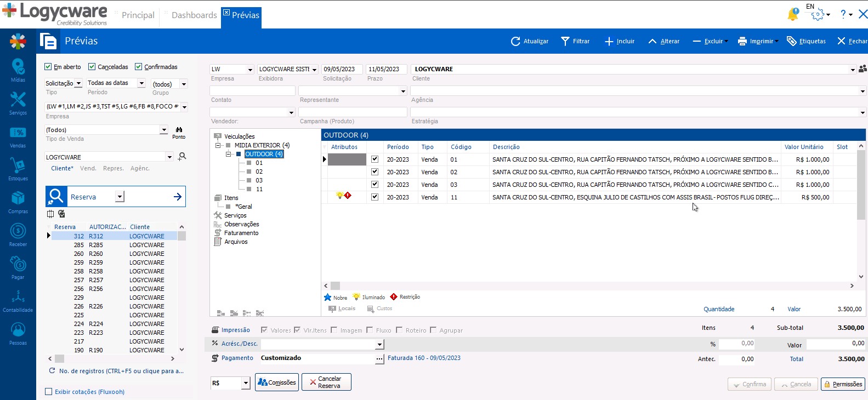Open the Excluir toolbar menu
Viewport: 868px width, 400px height.
[711, 41]
